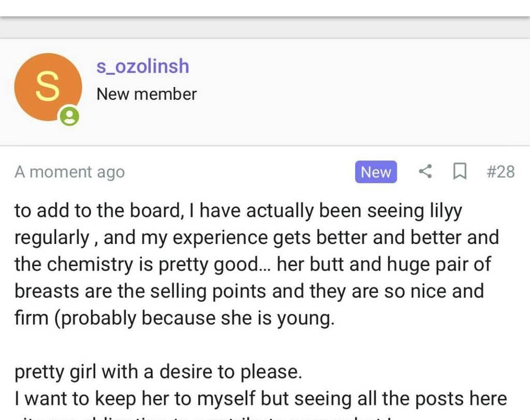Open the s_ozolinsh profile link

tap(143, 66)
